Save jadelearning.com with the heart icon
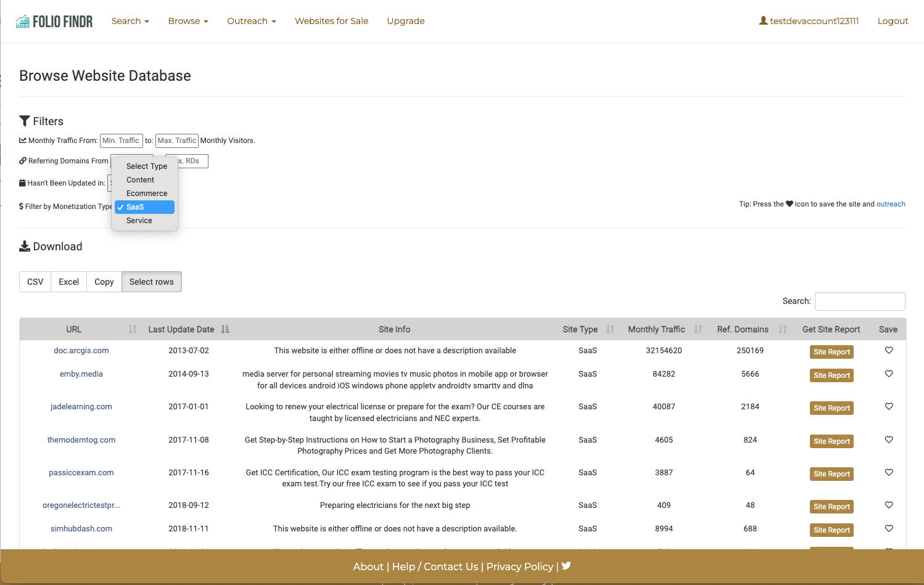Image resolution: width=924 pixels, height=585 pixels. point(889,406)
